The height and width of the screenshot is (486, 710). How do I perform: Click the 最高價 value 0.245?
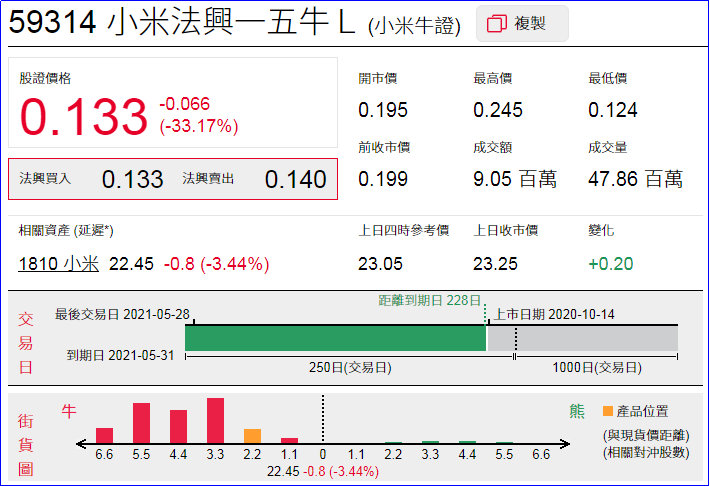click(x=498, y=110)
